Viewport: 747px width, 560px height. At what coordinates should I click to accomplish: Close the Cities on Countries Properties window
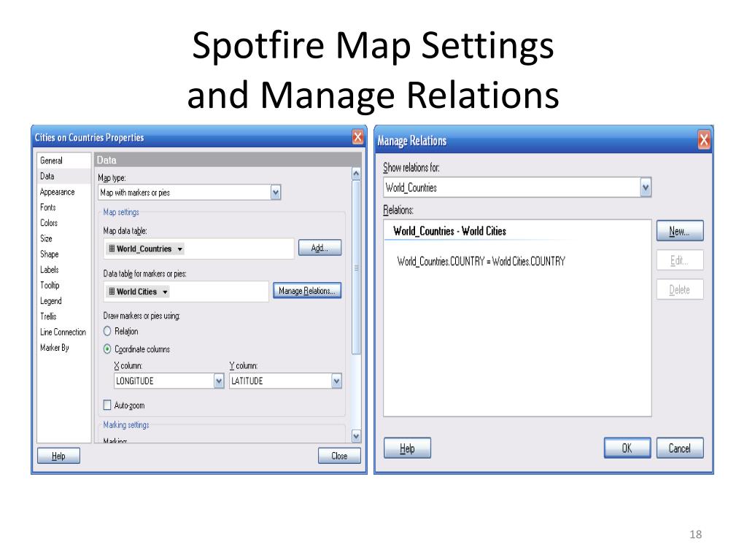pos(357,137)
